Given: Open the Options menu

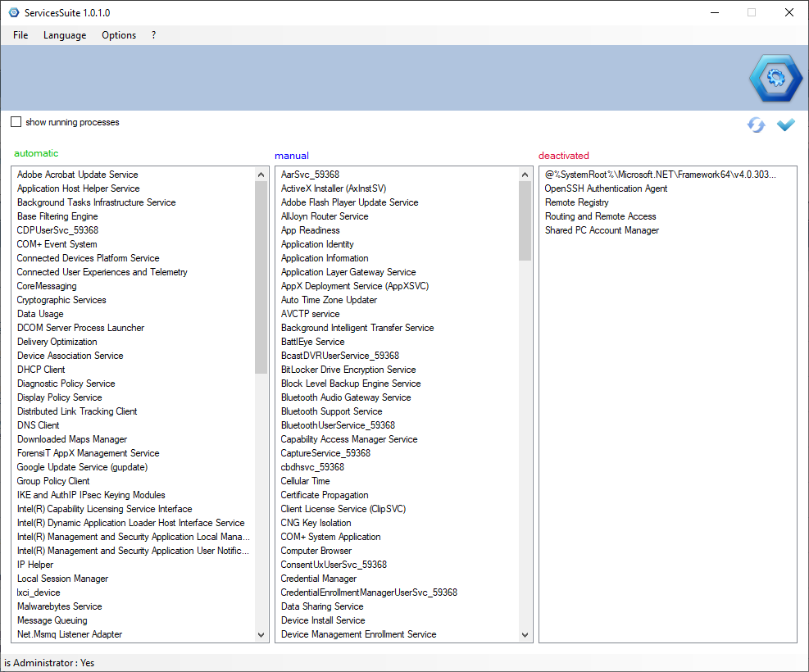Looking at the screenshot, I should 119,35.
